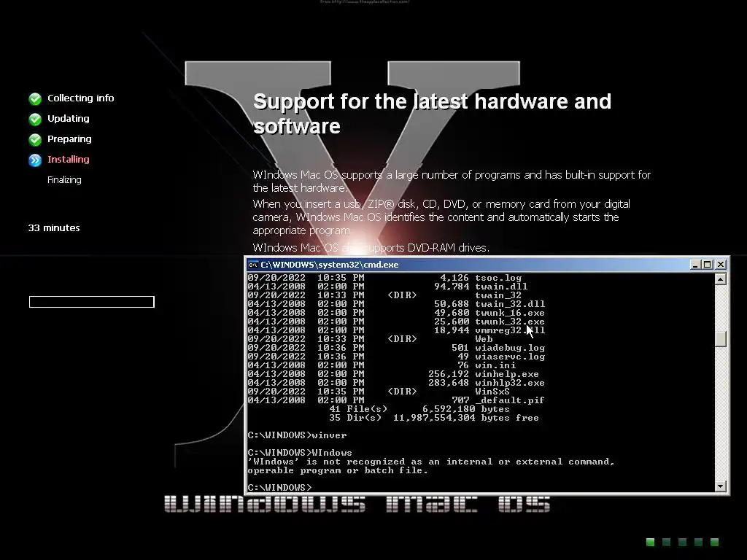Click the 35 Dir(s) bytes free line

click(434, 418)
